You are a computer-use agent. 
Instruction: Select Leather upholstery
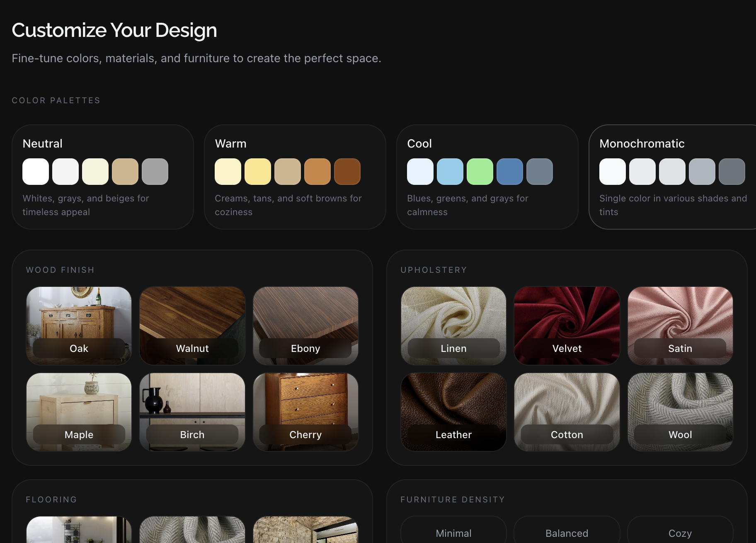click(453, 412)
